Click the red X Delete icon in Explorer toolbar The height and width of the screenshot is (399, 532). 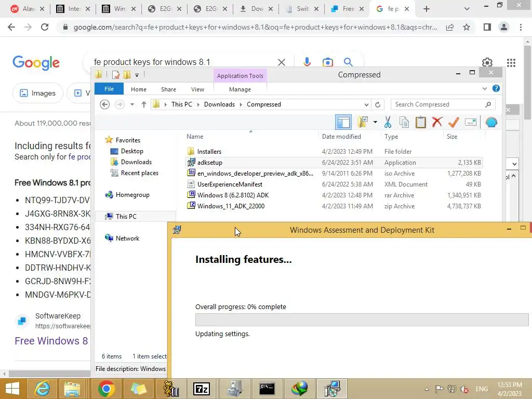pos(437,122)
